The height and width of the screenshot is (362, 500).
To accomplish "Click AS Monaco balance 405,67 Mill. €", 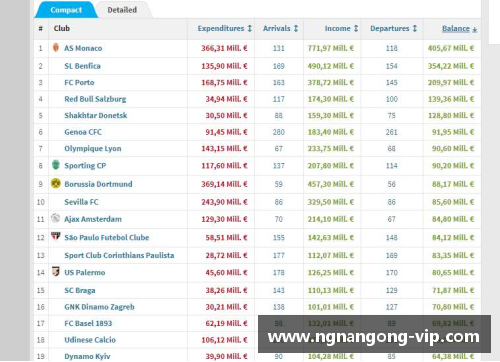I will point(451,48).
